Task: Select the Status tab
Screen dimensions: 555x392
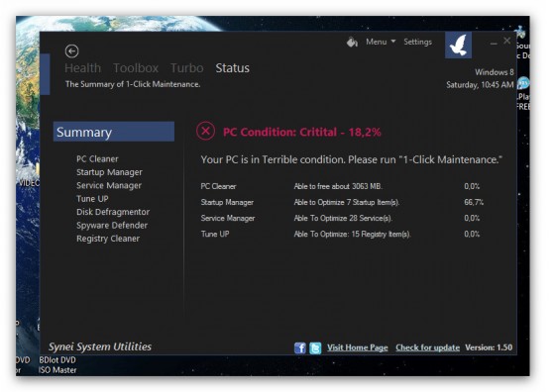Action: coord(233,68)
